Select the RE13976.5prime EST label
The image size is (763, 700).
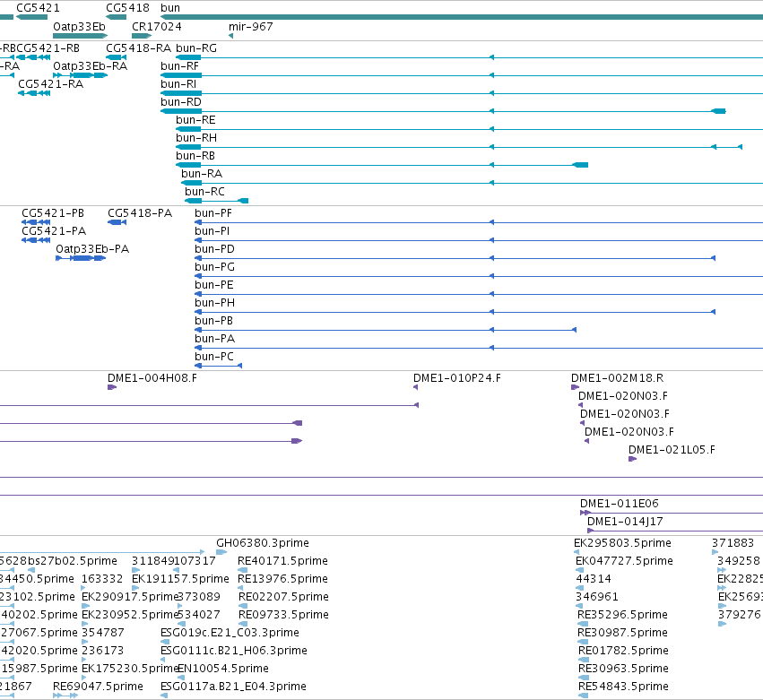pyautogui.click(x=282, y=579)
